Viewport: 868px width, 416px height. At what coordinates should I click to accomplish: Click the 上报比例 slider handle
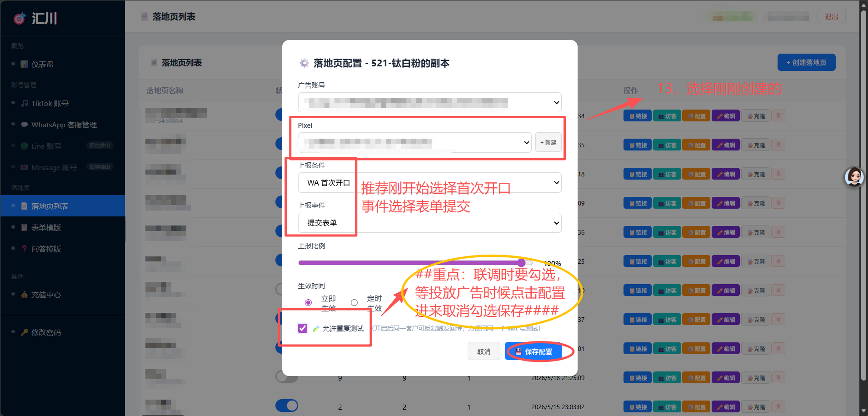pos(521,262)
